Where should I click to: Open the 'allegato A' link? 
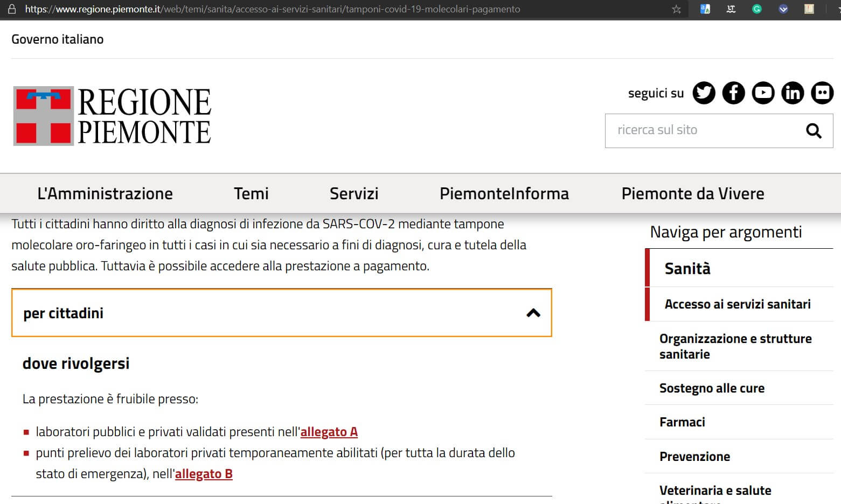(x=329, y=432)
